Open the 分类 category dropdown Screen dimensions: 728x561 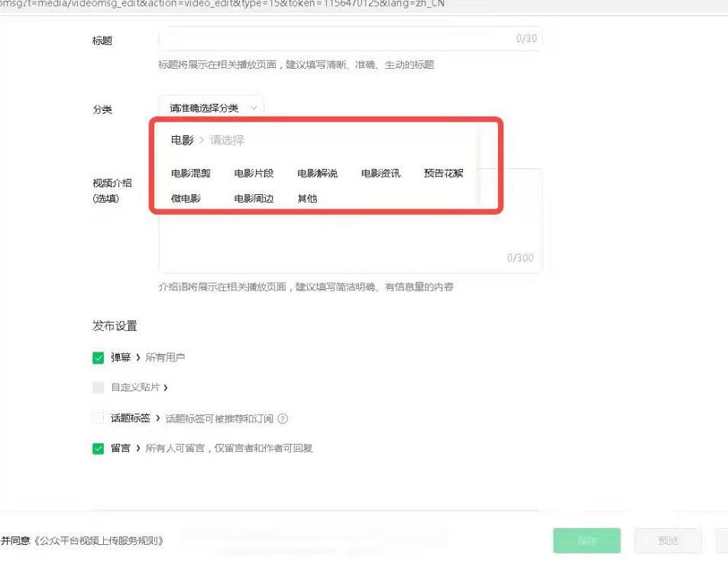coord(210,109)
